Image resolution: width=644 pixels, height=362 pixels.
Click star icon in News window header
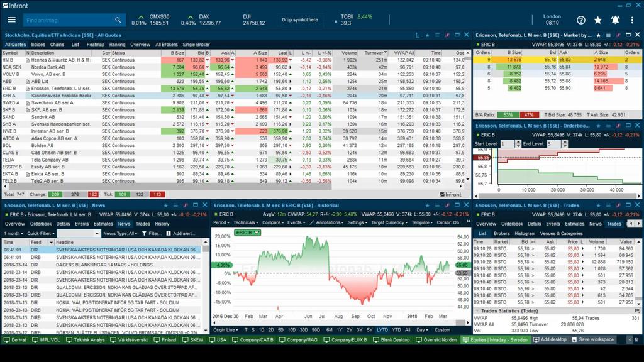pos(166,206)
